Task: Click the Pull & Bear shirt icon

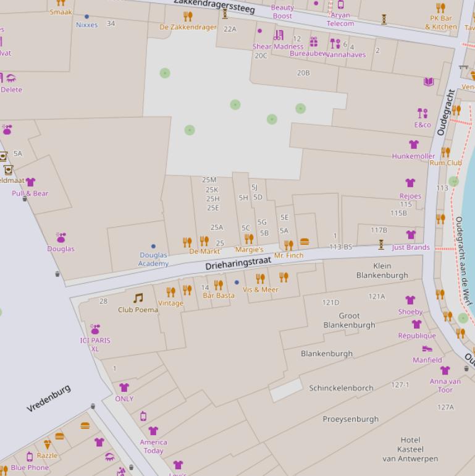Action: (30, 182)
